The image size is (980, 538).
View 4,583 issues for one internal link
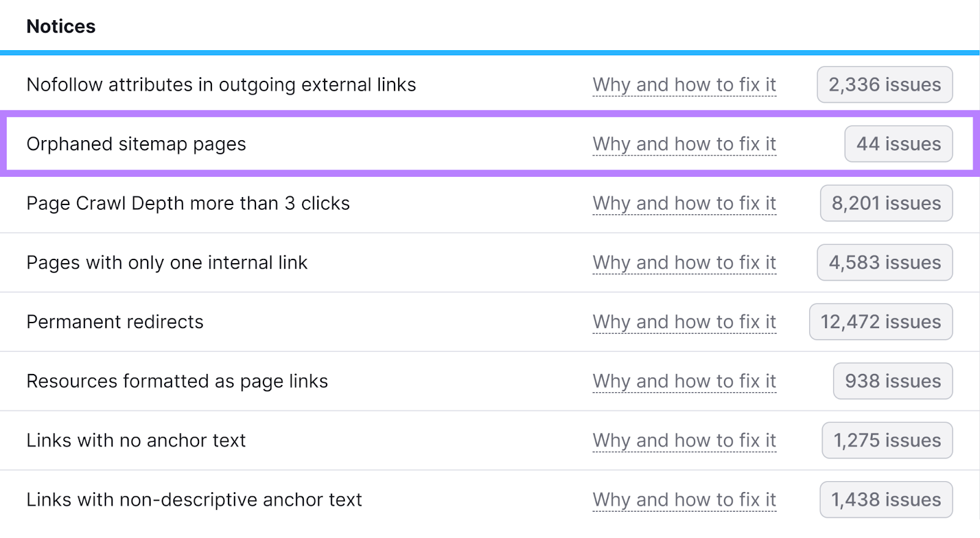point(884,263)
